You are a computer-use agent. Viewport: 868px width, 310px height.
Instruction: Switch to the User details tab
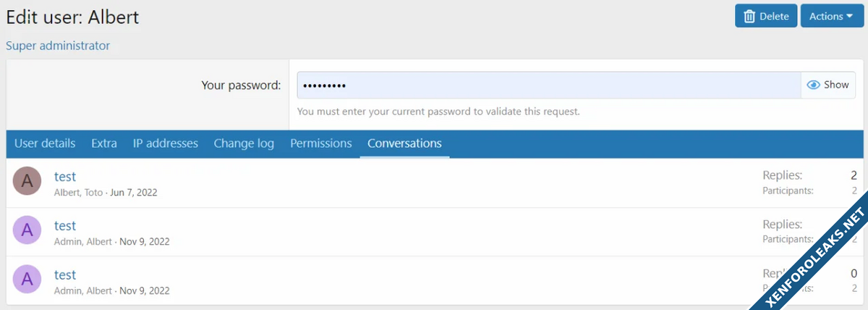[45, 143]
